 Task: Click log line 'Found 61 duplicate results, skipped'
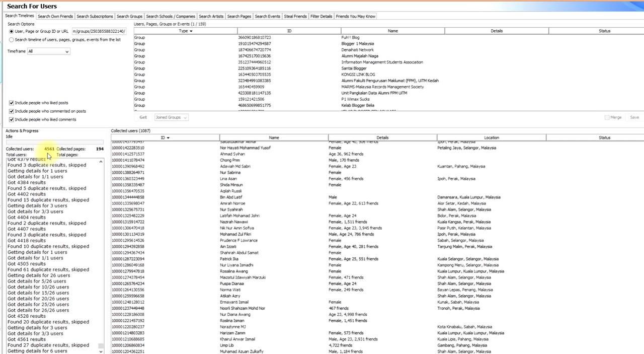(x=48, y=269)
